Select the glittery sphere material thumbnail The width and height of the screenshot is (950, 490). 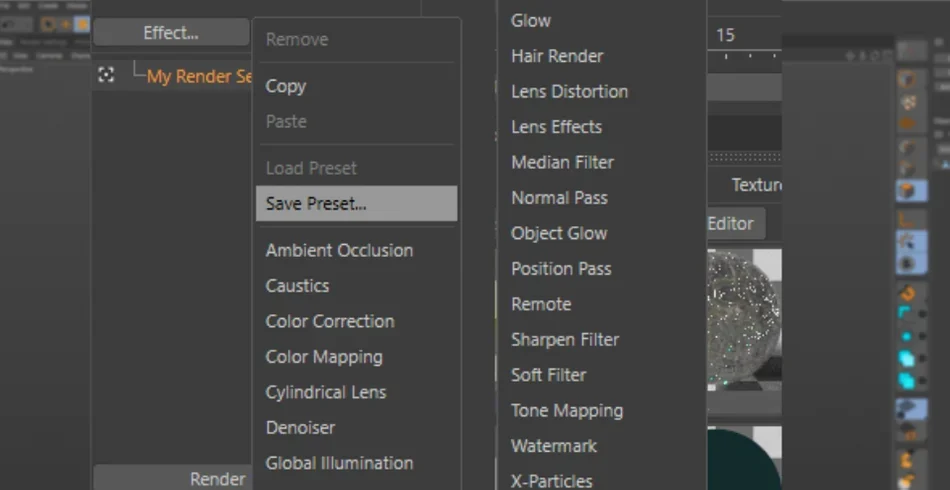coord(744,319)
